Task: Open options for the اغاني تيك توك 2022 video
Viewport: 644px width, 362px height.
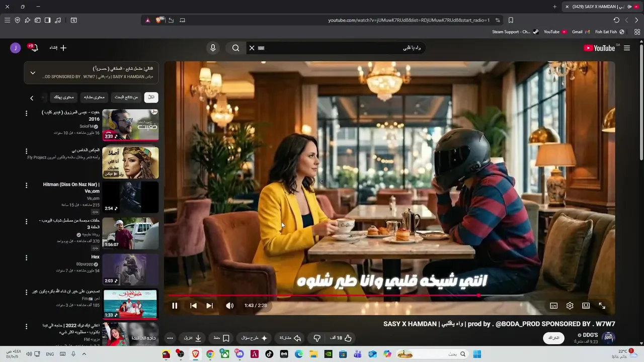Action: [27, 326]
